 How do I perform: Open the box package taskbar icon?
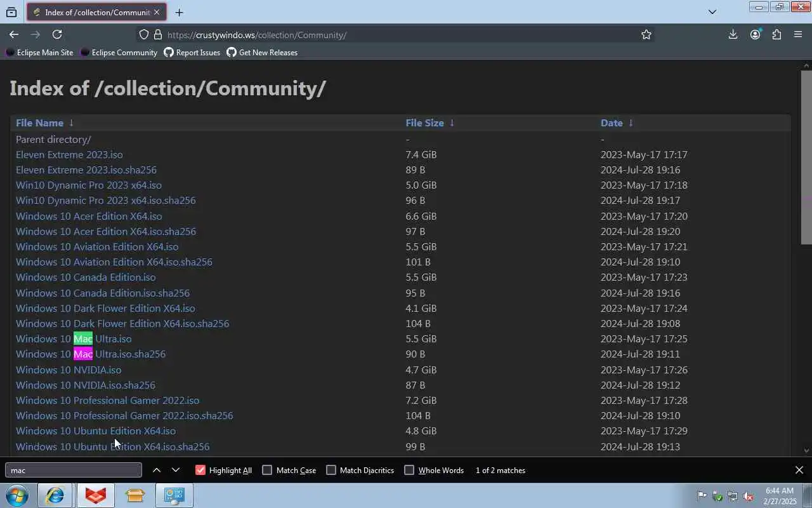point(134,495)
